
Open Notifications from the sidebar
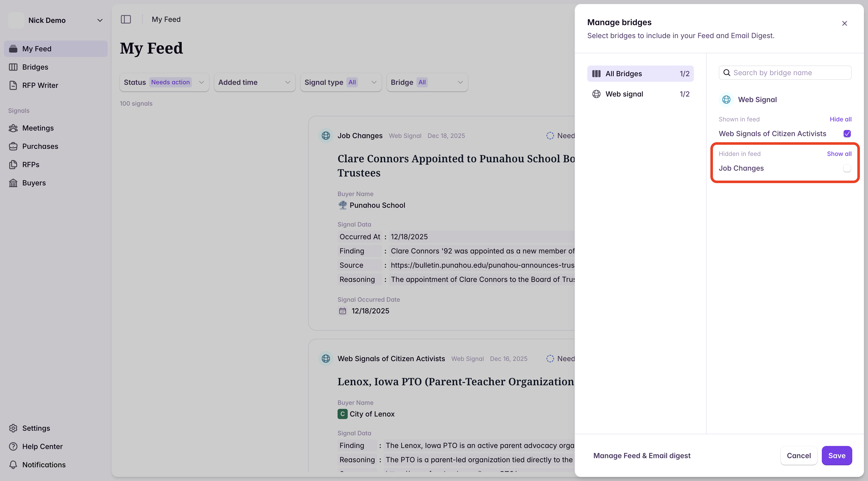pyautogui.click(x=44, y=464)
